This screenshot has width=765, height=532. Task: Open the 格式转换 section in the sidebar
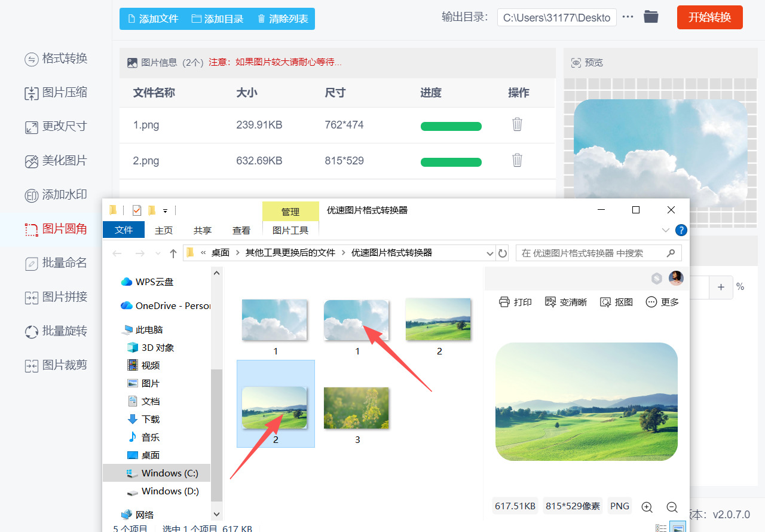pos(56,59)
